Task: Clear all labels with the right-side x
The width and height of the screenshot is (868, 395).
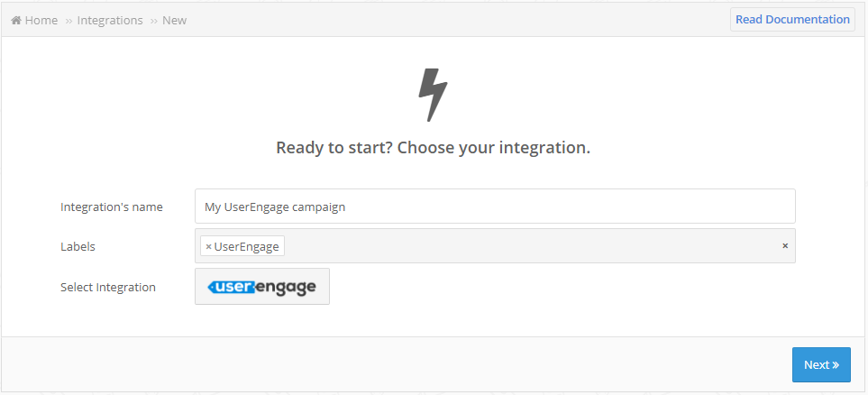Action: pos(785,245)
